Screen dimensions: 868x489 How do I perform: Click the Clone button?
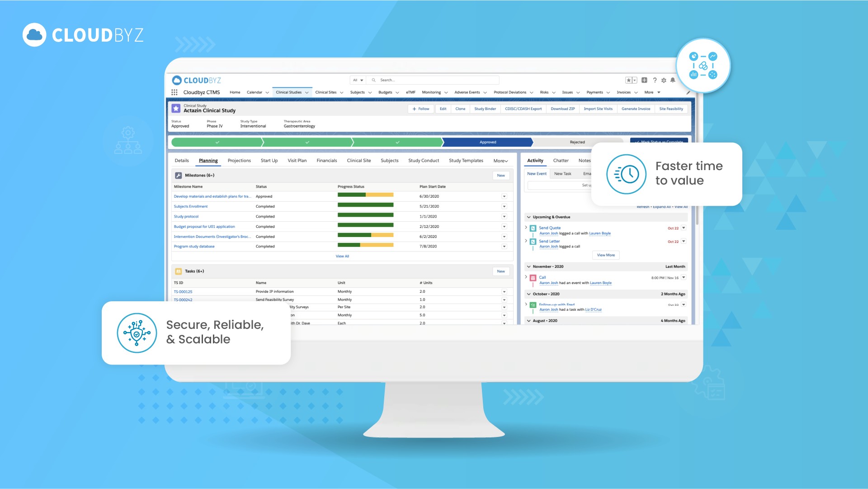[460, 109]
